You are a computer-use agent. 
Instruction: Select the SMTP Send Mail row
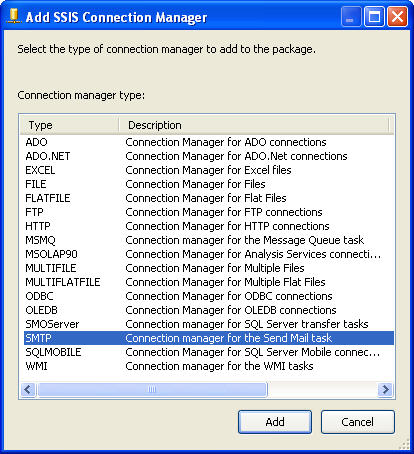point(209,338)
